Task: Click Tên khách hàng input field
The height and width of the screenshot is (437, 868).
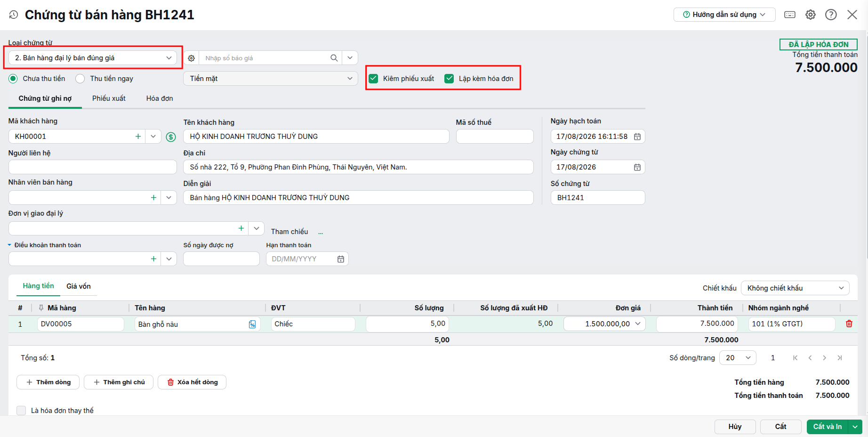Action: pyautogui.click(x=316, y=137)
